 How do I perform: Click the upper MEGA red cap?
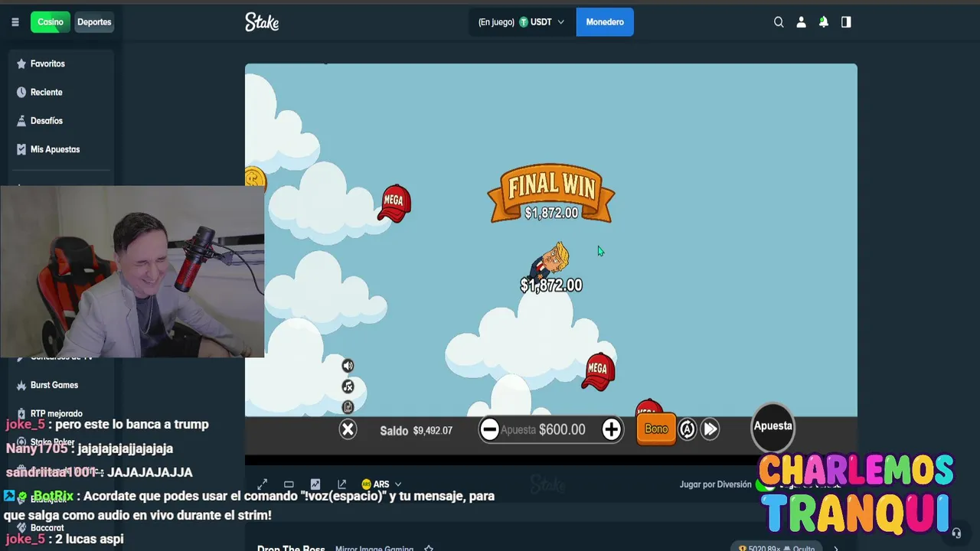tap(394, 203)
